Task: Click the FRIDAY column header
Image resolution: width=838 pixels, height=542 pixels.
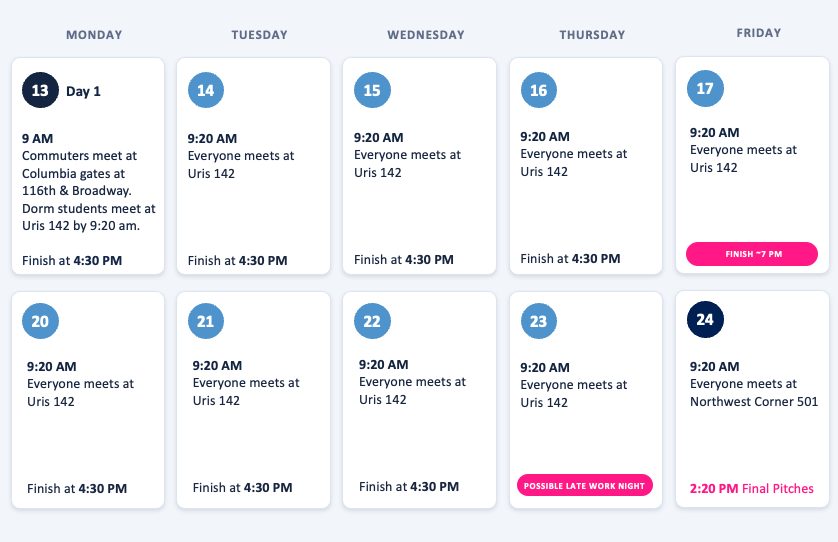Action: point(759,33)
